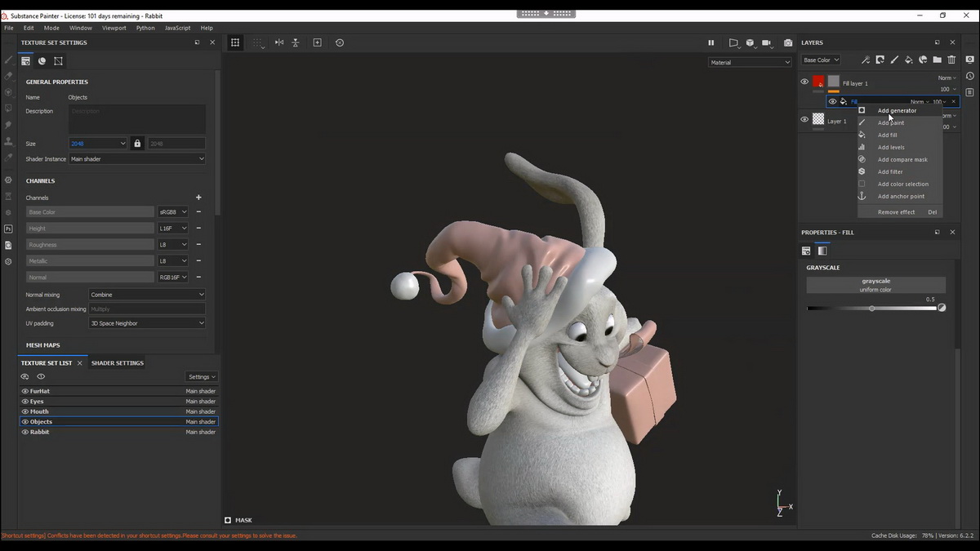Hide Fill layer 1 with its eye icon

pos(804,82)
